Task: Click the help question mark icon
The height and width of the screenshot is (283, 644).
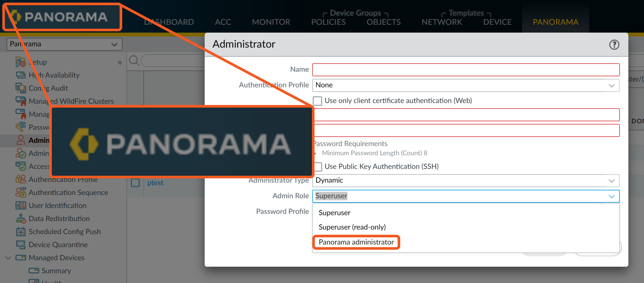Action: [x=614, y=45]
